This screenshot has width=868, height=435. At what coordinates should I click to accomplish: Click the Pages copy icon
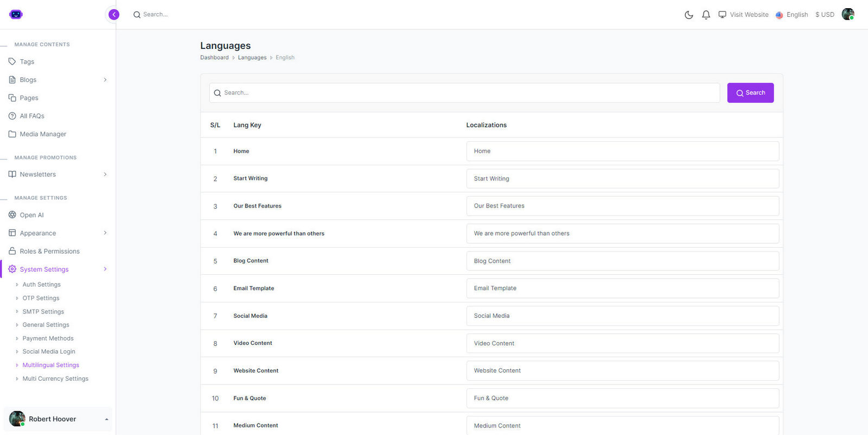[x=12, y=98]
